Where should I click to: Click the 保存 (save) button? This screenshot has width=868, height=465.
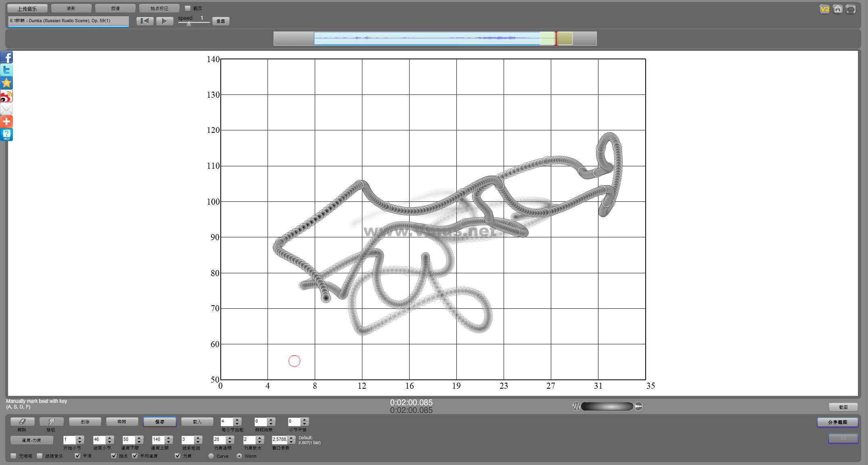tap(159, 421)
